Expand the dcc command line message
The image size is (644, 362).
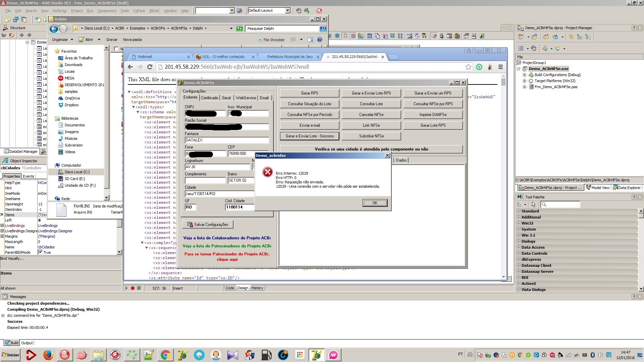coord(3,315)
